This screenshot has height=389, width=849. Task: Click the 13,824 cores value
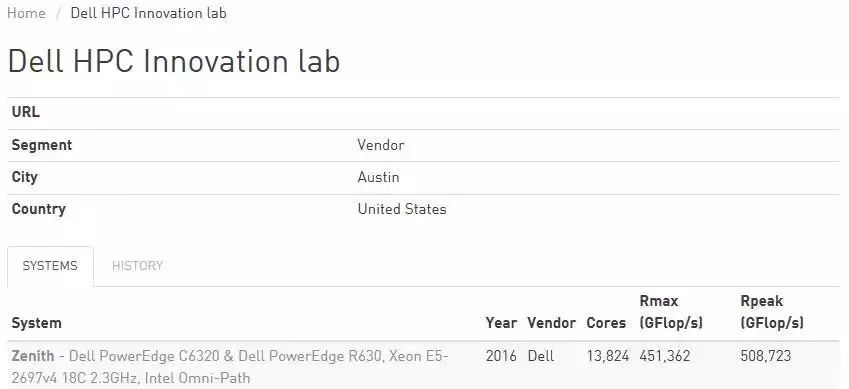(x=608, y=356)
